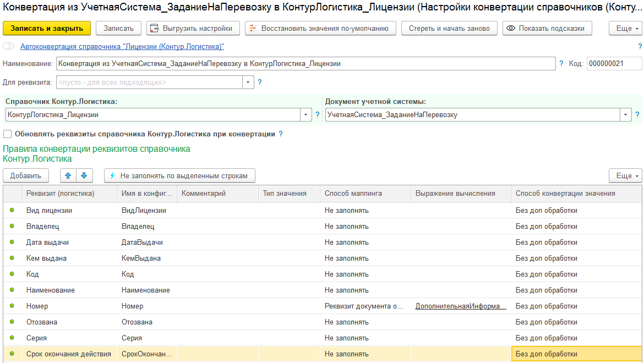This screenshot has width=644, height=363.
Task: Click help question mark beside Для реквизита field
Action: [260, 82]
